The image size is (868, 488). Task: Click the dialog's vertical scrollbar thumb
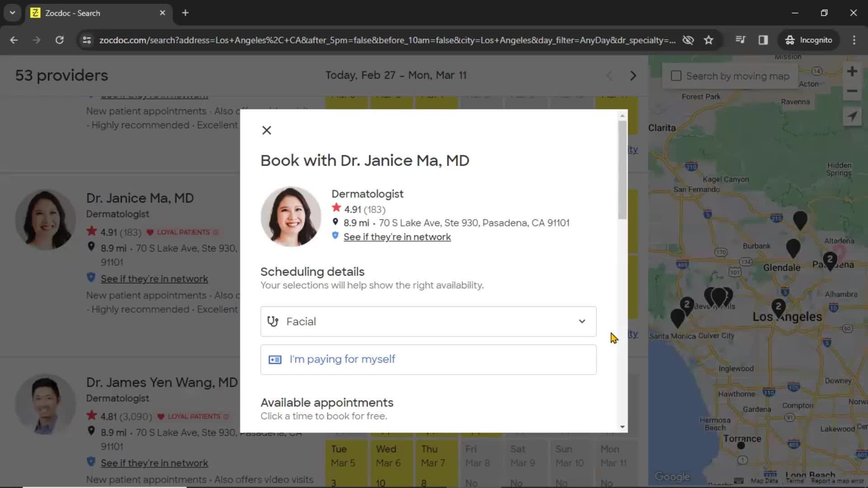(623, 170)
